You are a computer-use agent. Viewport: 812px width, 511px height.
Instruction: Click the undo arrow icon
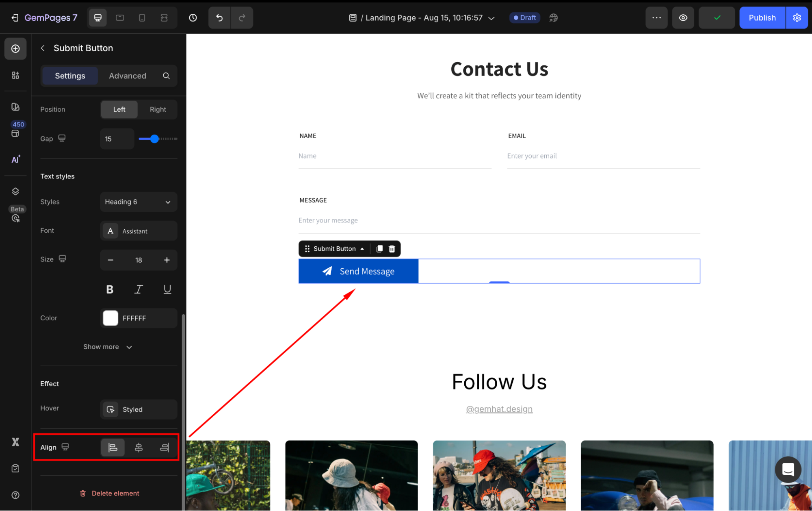point(219,18)
